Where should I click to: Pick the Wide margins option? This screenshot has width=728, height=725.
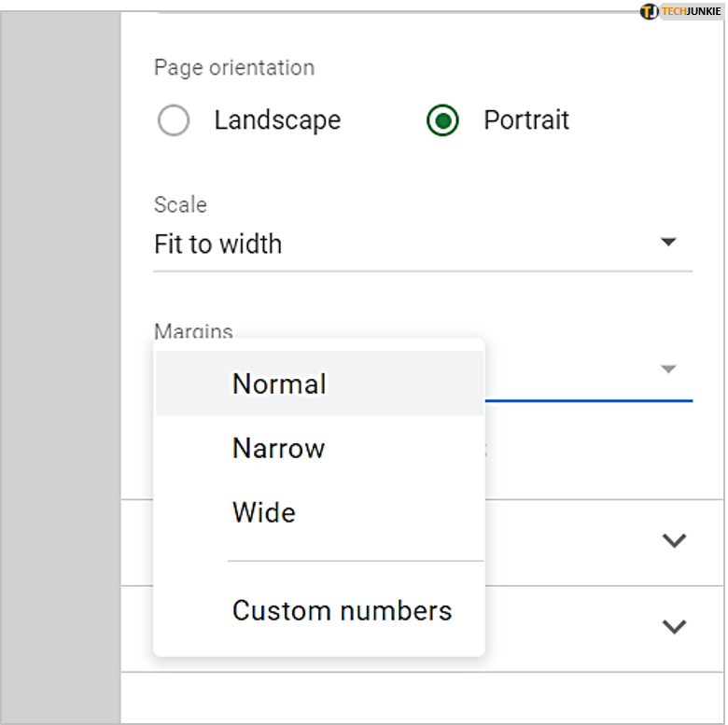click(x=264, y=512)
